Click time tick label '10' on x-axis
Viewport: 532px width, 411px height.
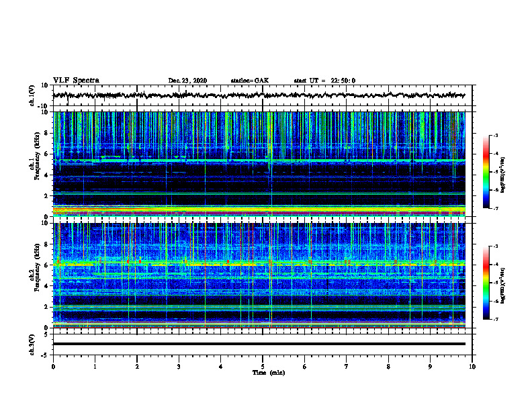point(472,367)
